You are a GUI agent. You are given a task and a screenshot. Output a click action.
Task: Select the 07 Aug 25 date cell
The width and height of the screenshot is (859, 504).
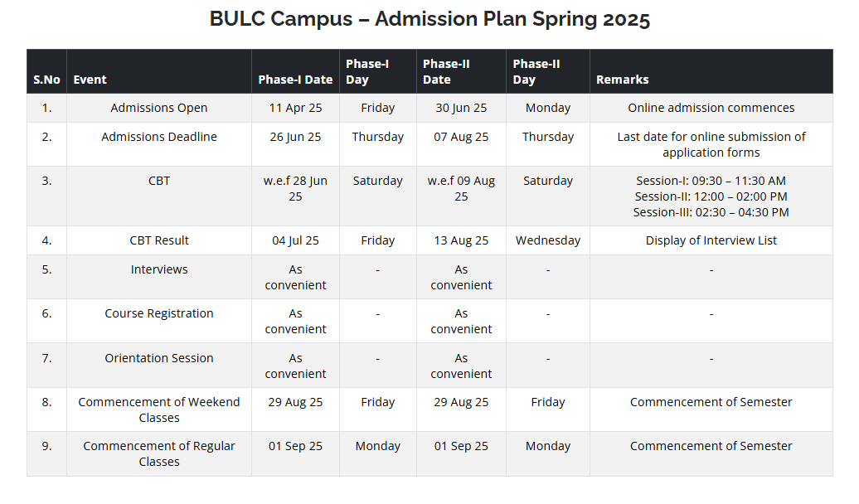point(461,144)
